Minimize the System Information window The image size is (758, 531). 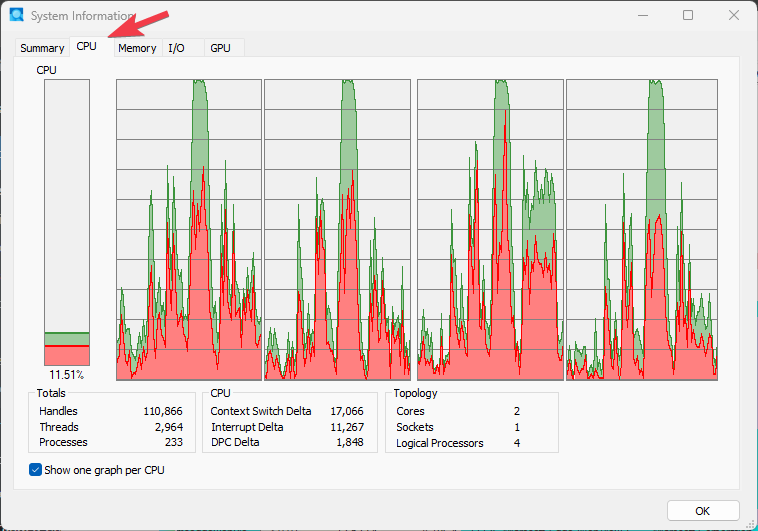[642, 15]
